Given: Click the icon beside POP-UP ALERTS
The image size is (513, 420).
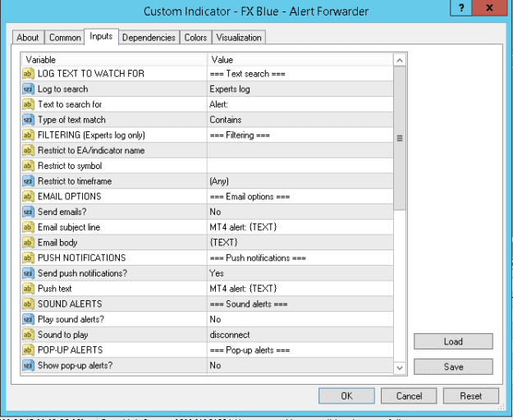Looking at the screenshot, I should [x=28, y=350].
